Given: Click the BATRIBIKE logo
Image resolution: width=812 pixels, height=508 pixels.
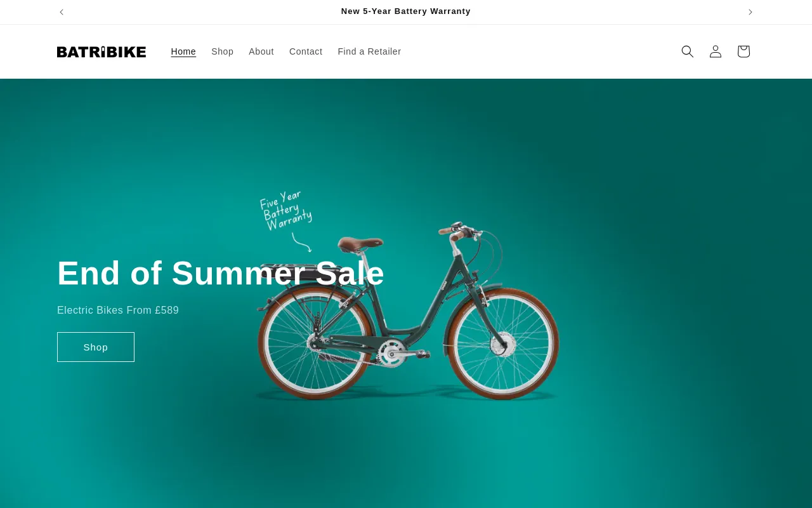Looking at the screenshot, I should pyautogui.click(x=101, y=51).
